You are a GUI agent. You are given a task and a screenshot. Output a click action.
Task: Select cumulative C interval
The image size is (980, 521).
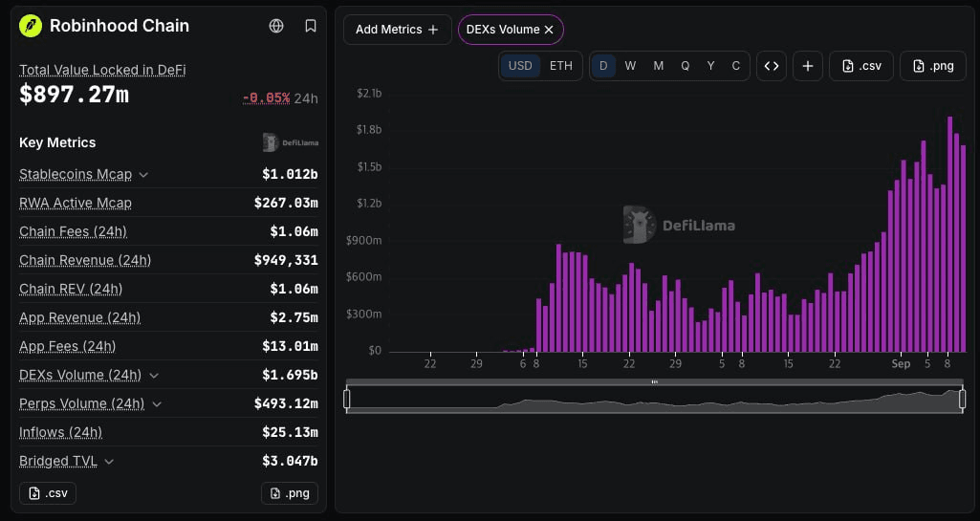point(735,66)
